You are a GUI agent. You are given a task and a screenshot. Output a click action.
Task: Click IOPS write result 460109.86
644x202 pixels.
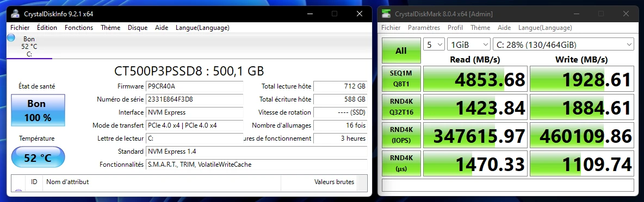(x=581, y=136)
